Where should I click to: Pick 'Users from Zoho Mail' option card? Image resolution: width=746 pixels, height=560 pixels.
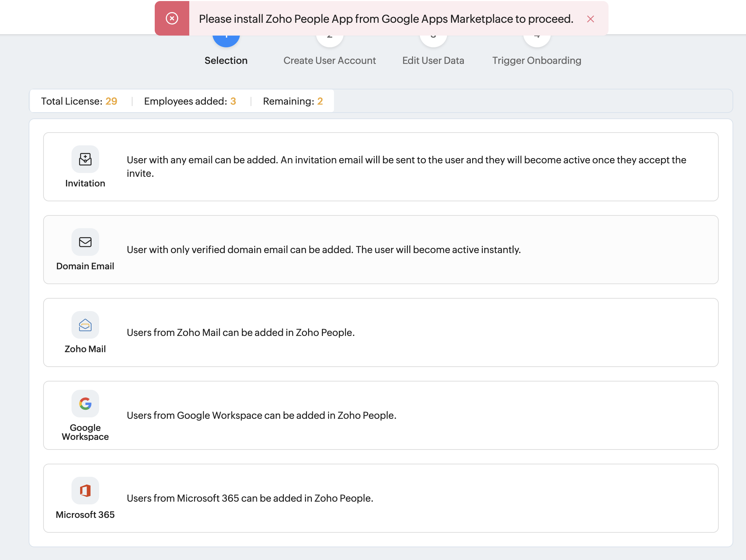coord(381,332)
